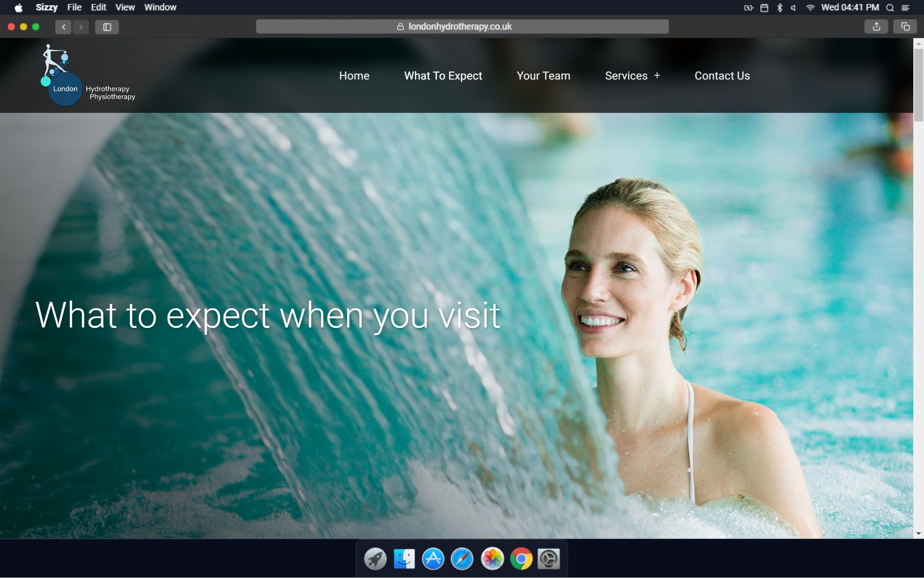Click the browser forward arrow button
The width and height of the screenshot is (924, 578).
point(80,27)
